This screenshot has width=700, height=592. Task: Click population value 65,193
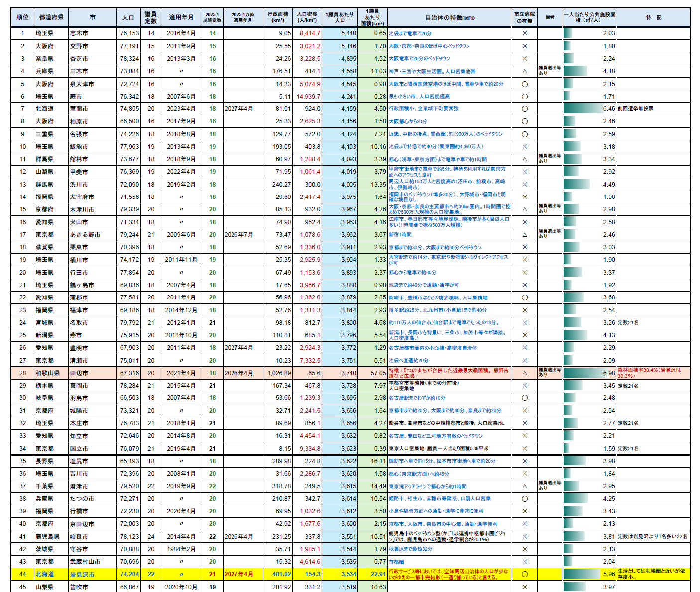click(129, 461)
